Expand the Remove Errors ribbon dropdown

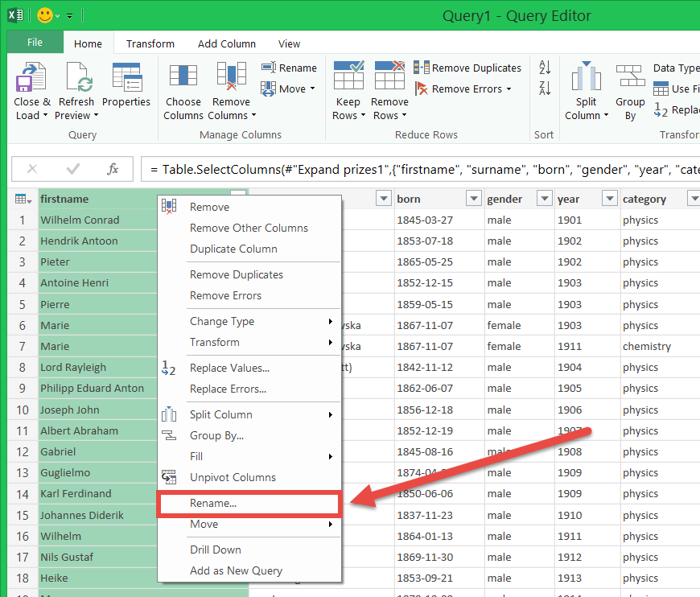tap(509, 89)
